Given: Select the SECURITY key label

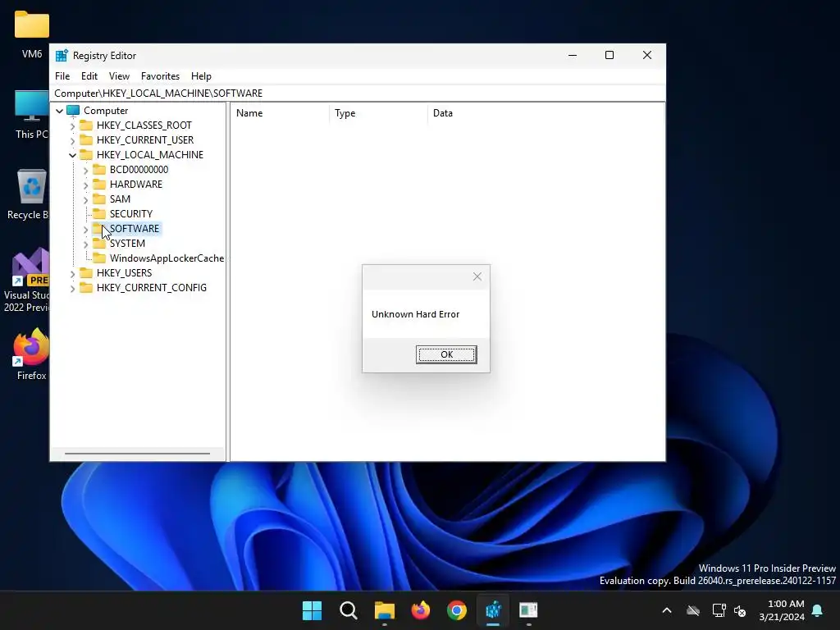Looking at the screenshot, I should tap(131, 214).
